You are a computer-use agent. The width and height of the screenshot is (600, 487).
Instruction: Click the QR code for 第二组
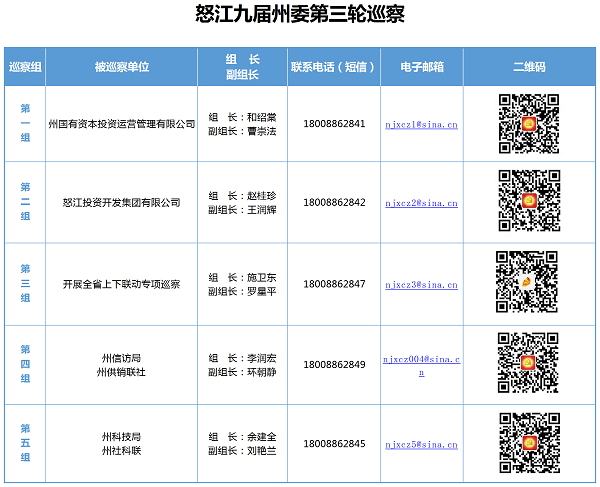coord(528,201)
